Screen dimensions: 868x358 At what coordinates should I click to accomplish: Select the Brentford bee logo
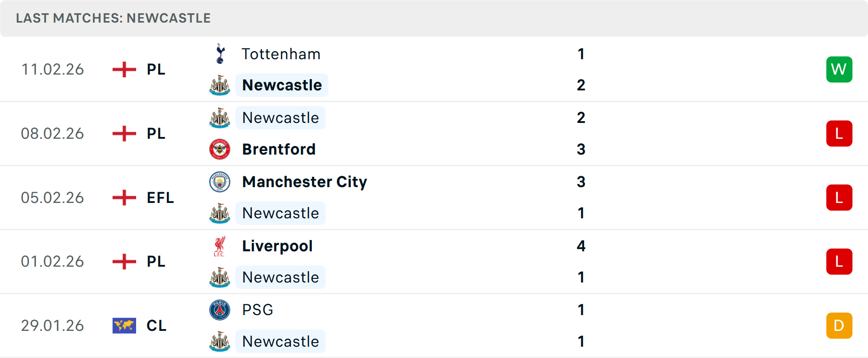(220, 149)
